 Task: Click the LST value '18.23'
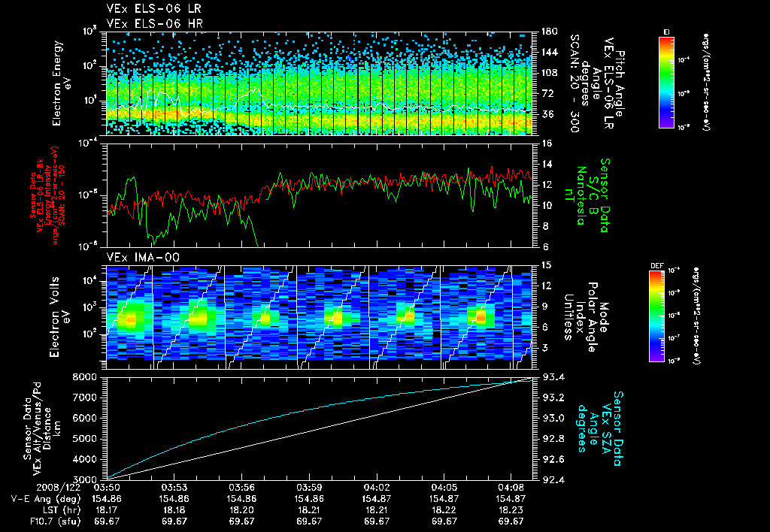511,510
